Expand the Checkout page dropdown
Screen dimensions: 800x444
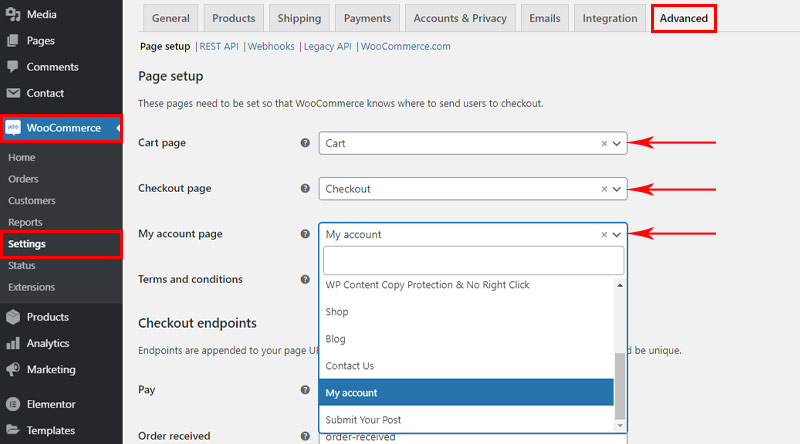[616, 189]
